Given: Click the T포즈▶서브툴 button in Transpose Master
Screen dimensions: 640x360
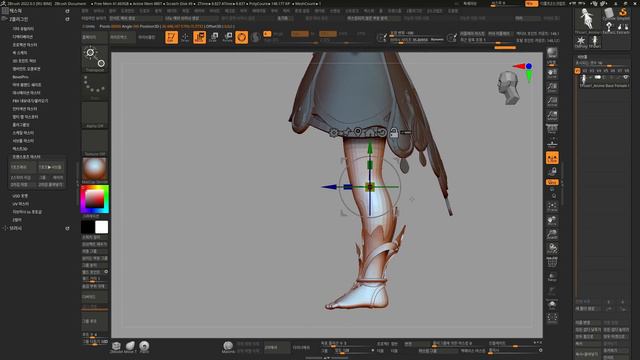Looking at the screenshot, I should tap(51, 167).
